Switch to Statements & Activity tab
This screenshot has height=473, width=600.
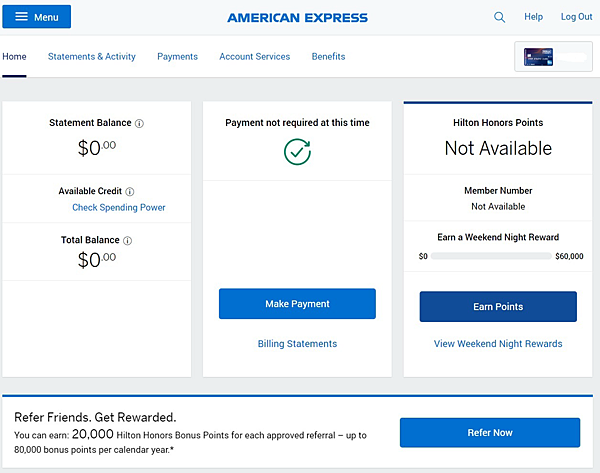[92, 57]
